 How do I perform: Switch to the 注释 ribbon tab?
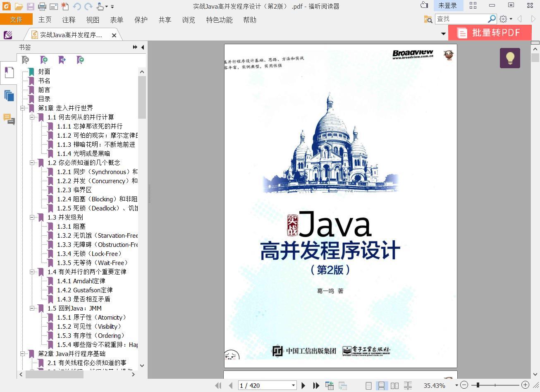[69, 19]
